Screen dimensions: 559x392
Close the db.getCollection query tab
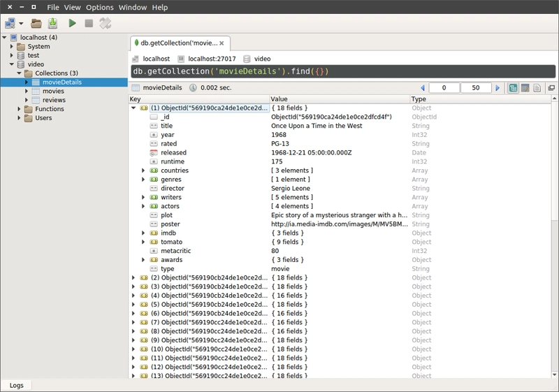(x=222, y=43)
